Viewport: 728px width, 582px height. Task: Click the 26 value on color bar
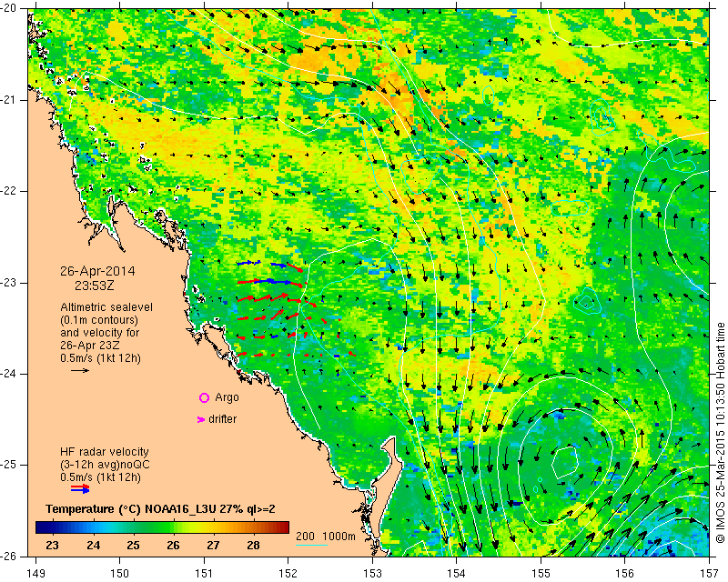pos(173,545)
